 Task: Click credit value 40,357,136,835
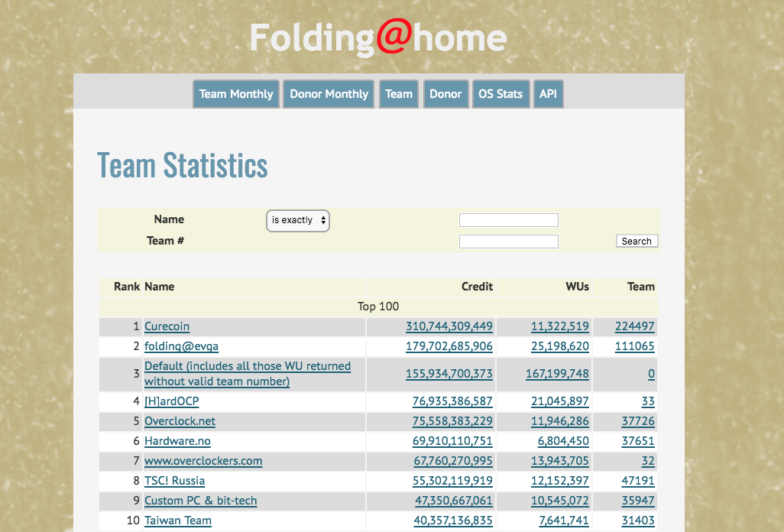(453, 521)
